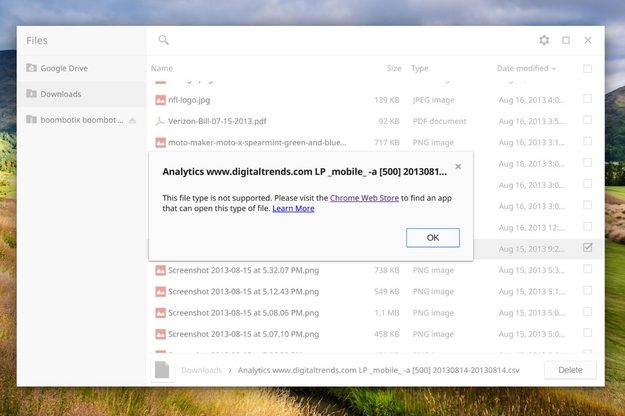This screenshot has height=416, width=625.
Task: Click the dialog title Analytics www.digitaltrends.com
Action: pyautogui.click(x=304, y=172)
